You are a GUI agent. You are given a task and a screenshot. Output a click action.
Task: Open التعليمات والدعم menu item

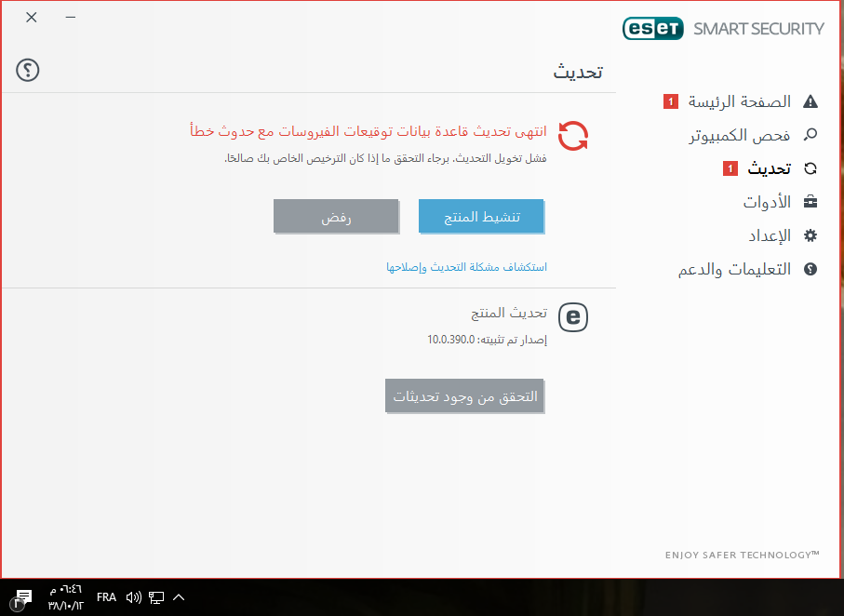point(734,269)
